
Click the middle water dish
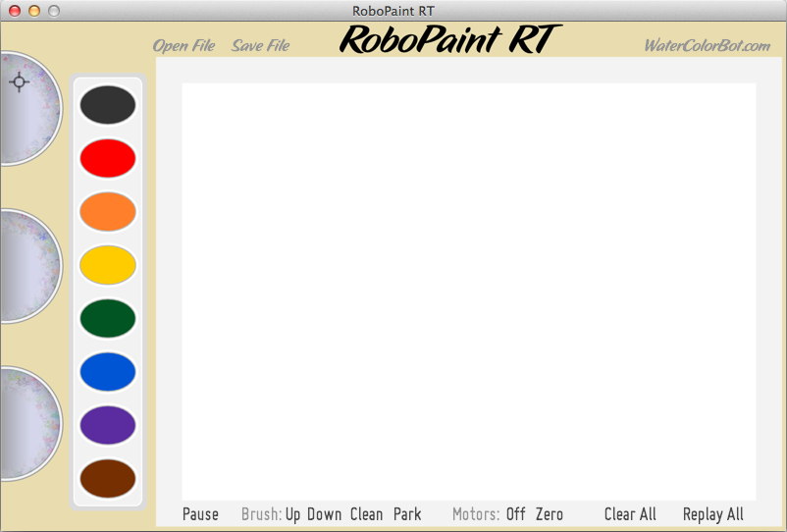pos(30,266)
